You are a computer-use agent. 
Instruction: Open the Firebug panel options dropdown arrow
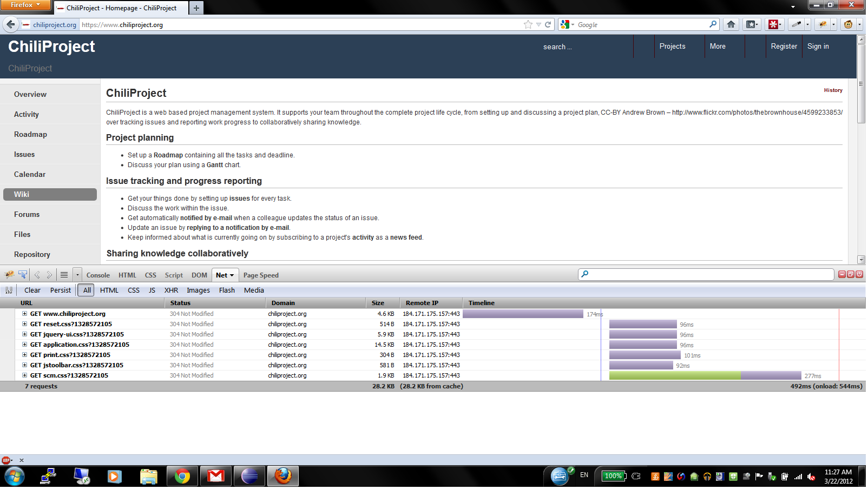[x=77, y=275]
